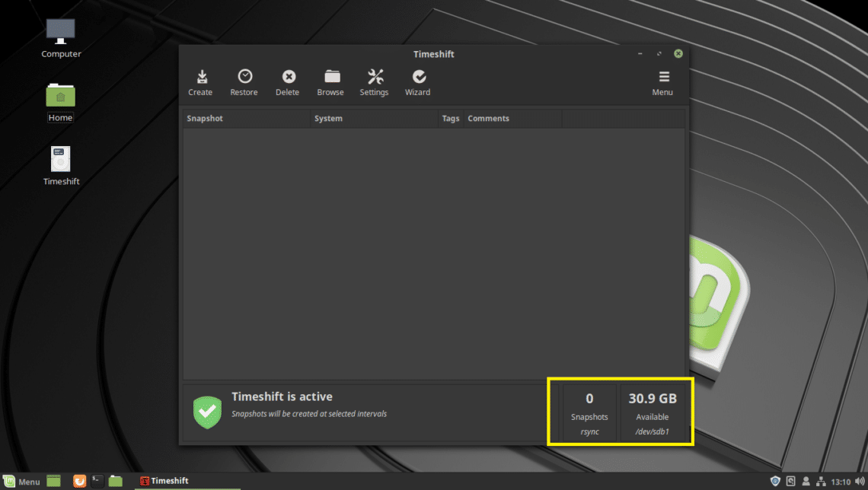Maximize the Timeshift window
The width and height of the screenshot is (868, 490).
point(659,54)
